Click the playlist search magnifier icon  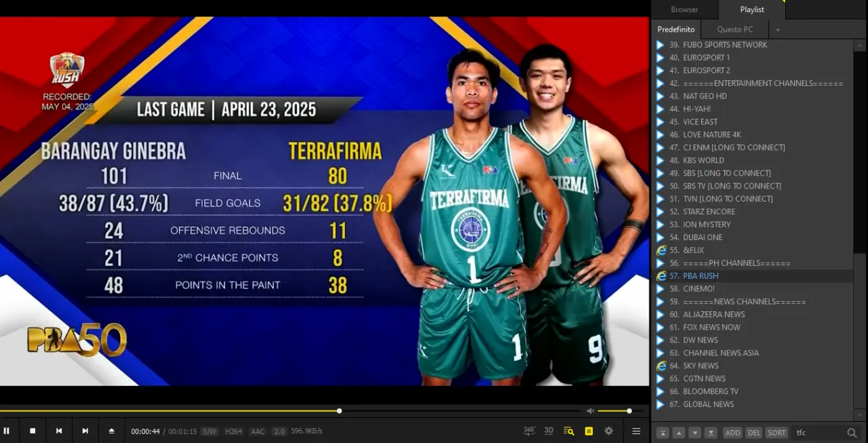click(x=852, y=432)
